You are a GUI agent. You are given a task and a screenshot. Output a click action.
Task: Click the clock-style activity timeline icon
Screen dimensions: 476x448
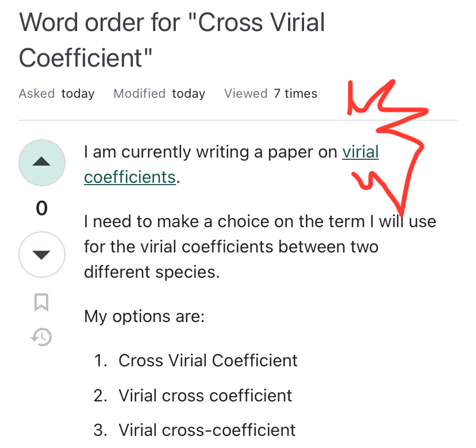(x=41, y=337)
